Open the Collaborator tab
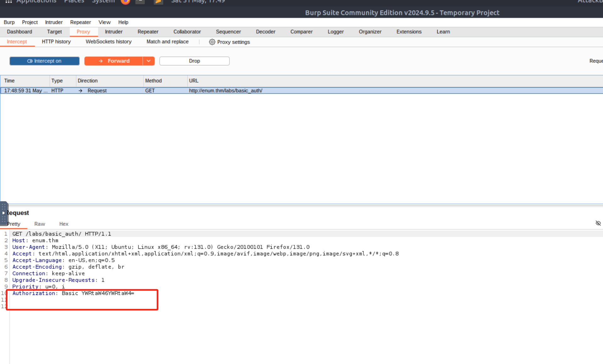Screen dimensions: 603x364 [187, 32]
